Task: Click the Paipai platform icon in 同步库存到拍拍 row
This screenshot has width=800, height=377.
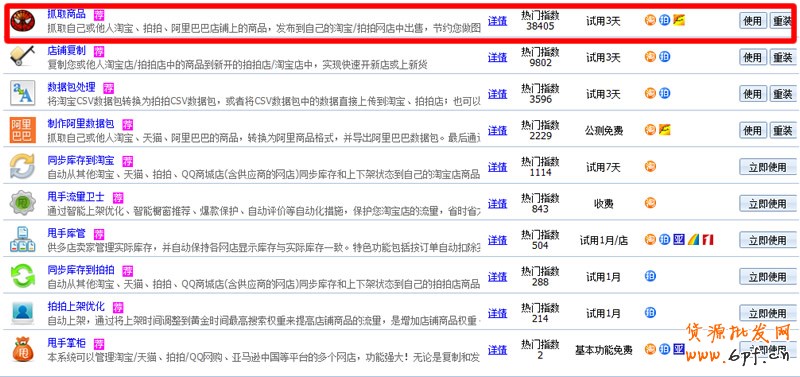Action: click(650, 276)
